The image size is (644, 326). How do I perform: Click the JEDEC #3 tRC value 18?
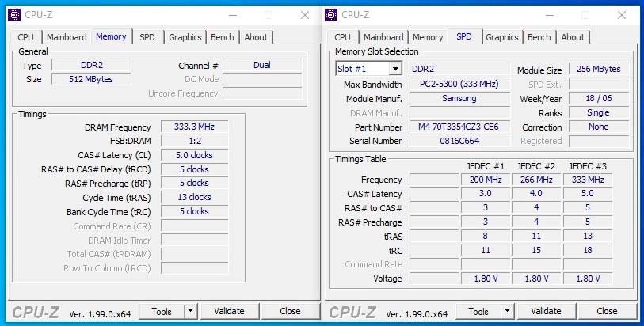(x=588, y=250)
